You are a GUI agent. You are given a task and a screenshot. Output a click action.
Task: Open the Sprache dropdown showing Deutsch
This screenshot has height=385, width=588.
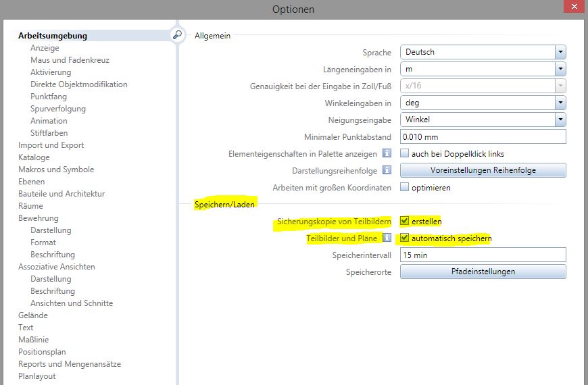click(x=560, y=52)
